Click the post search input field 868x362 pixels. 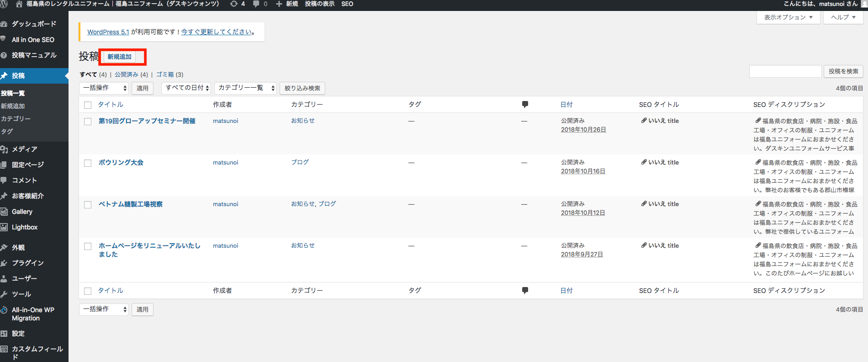tap(785, 71)
